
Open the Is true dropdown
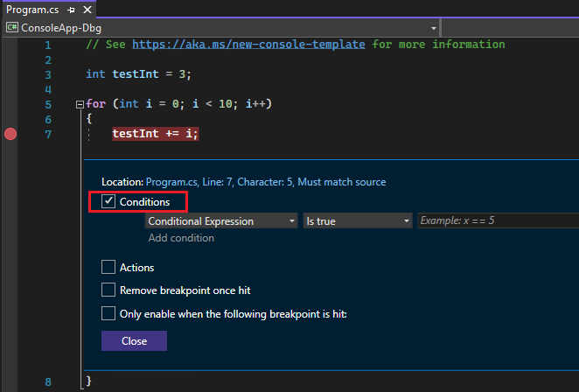pos(356,221)
